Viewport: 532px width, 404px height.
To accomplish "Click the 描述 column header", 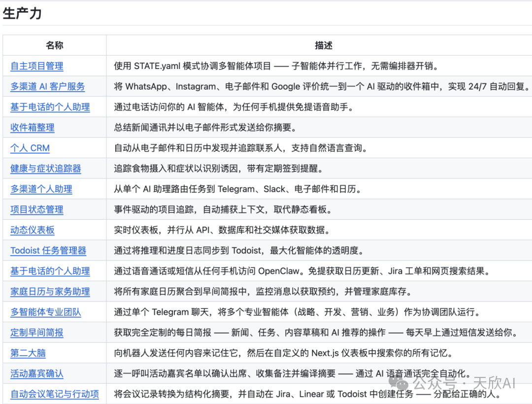I will pyautogui.click(x=324, y=45).
